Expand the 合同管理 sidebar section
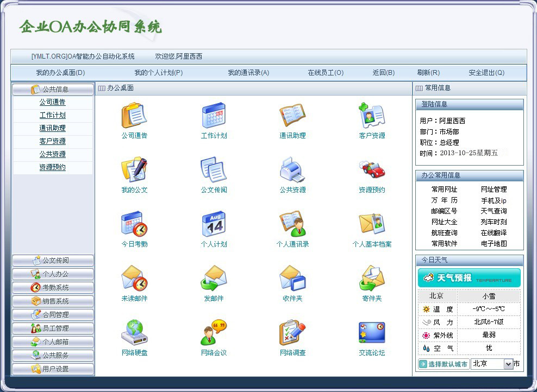This screenshot has width=537, height=392. (x=53, y=315)
